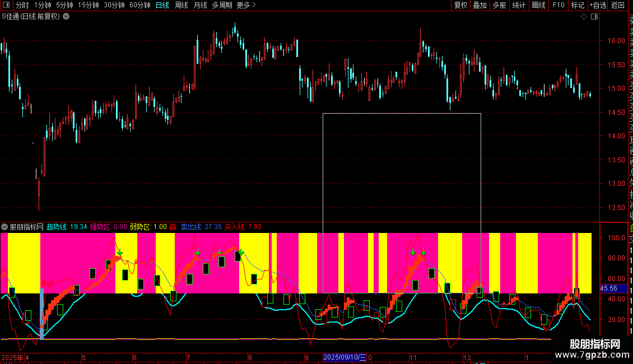Open the S佳通 chart settings dropdown
633x364 pixels.
(66, 17)
